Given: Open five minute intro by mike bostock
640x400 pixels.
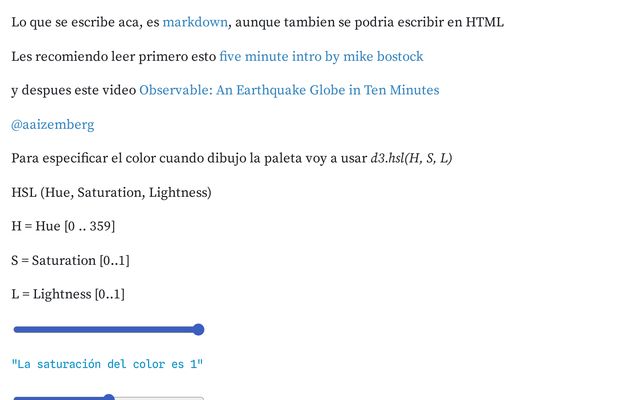Looking at the screenshot, I should pos(321,56).
